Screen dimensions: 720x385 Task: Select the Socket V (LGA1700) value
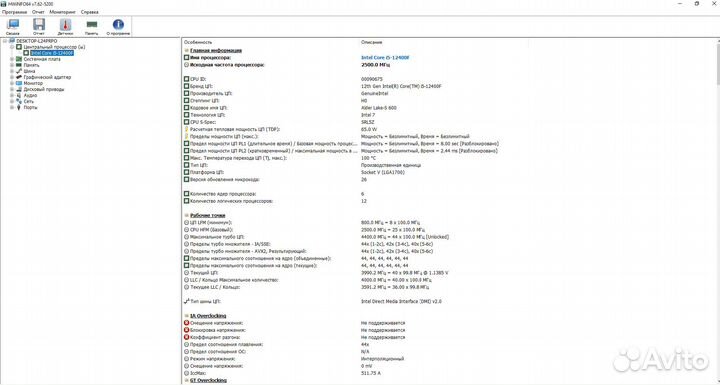coord(383,172)
